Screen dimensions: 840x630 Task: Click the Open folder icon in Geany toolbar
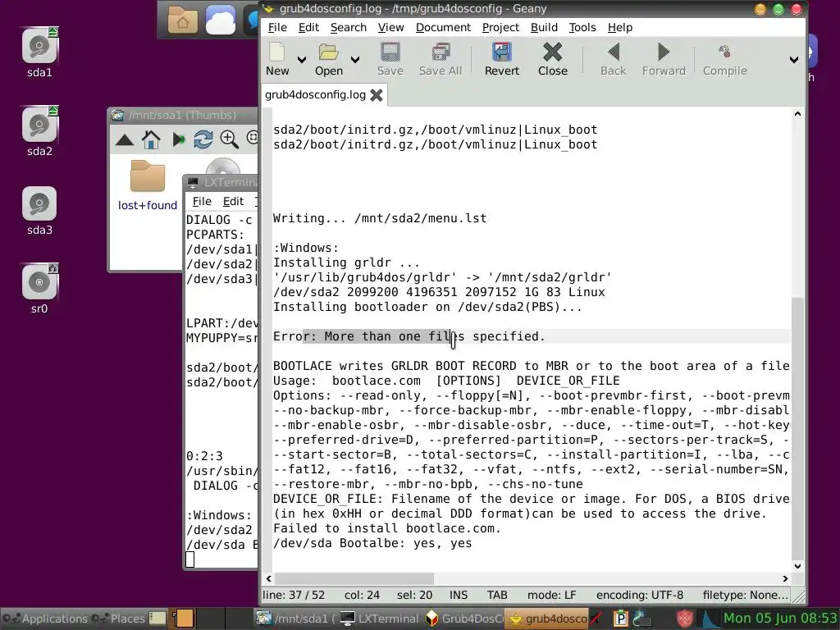pos(328,52)
